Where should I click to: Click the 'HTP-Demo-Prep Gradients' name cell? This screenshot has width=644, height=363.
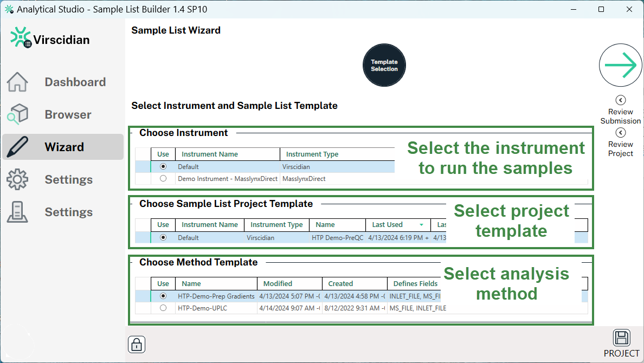click(216, 296)
